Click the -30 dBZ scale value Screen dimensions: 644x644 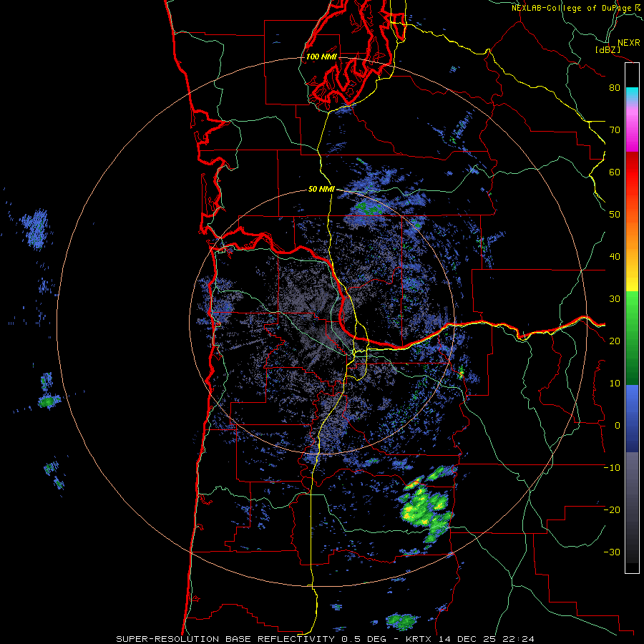click(612, 553)
